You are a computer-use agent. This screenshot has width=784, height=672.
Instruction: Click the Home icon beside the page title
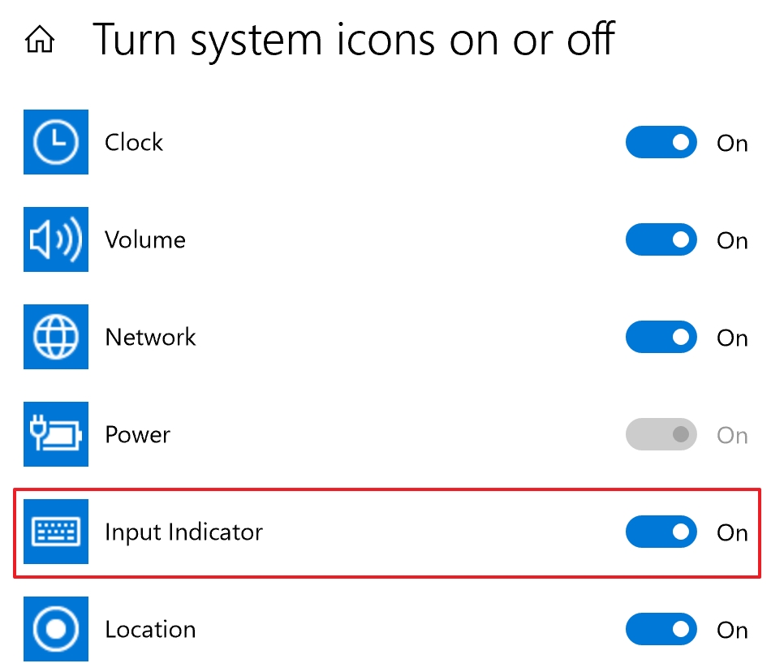40,40
